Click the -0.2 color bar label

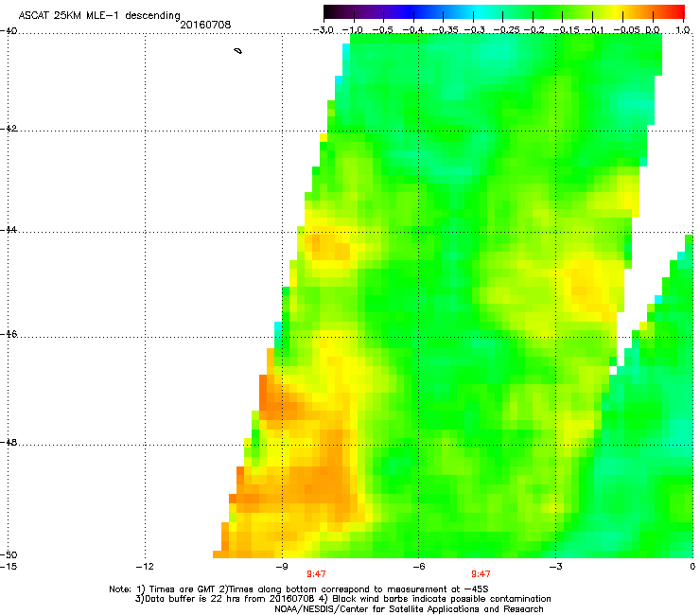pyautogui.click(x=534, y=30)
